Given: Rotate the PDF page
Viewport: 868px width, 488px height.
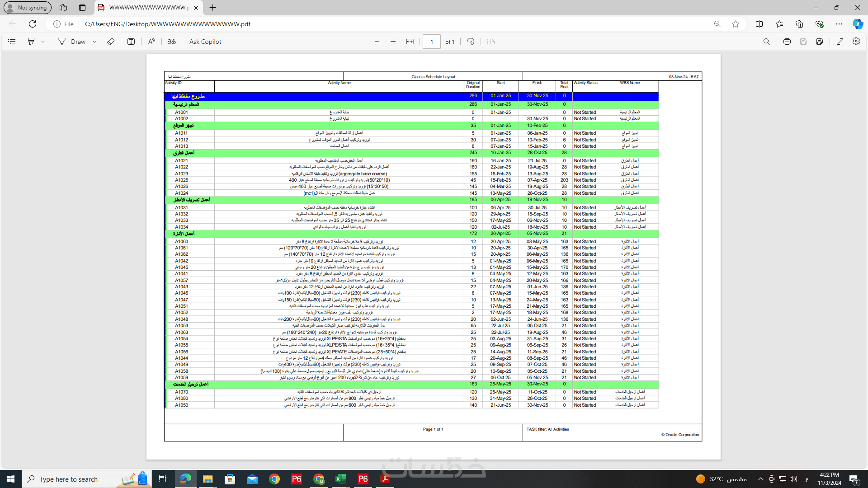Looking at the screenshot, I should (x=471, y=42).
